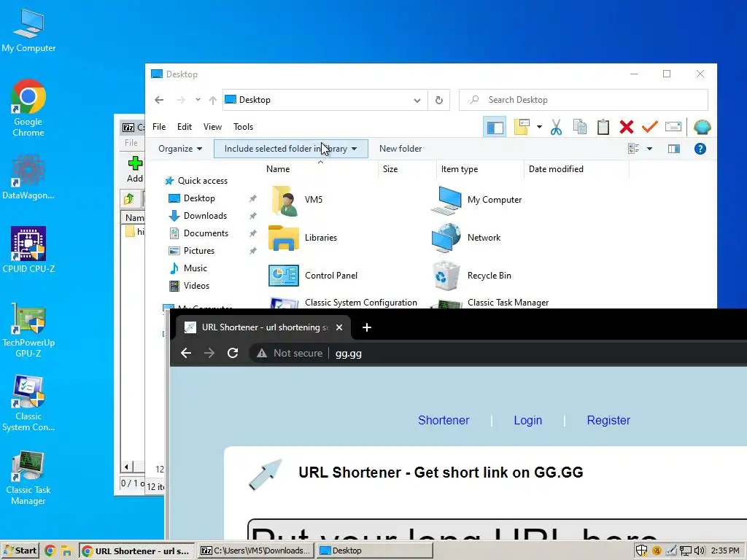Switch to 7-Zip Downloads taskbar button
The width and height of the screenshot is (747, 560).
pyautogui.click(x=255, y=551)
